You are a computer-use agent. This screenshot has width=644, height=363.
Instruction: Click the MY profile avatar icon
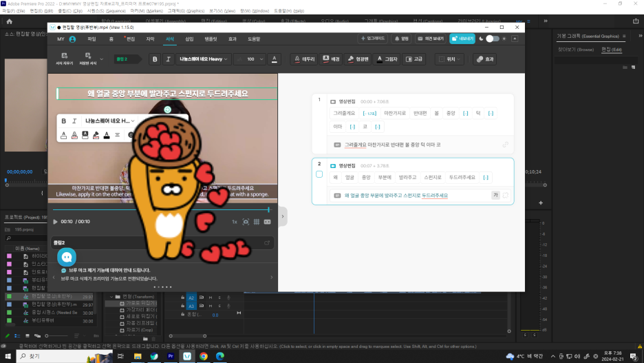coord(72,39)
